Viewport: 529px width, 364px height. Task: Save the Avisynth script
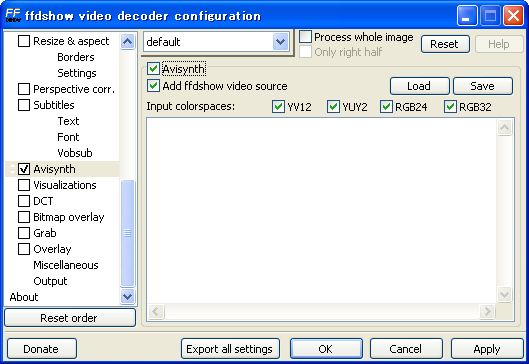click(483, 86)
